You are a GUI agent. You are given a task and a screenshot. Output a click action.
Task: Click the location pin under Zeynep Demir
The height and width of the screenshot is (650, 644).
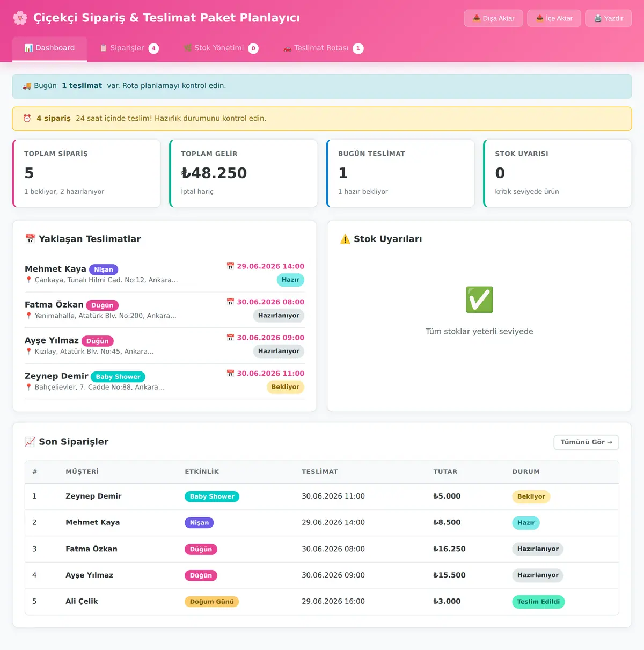tap(29, 387)
